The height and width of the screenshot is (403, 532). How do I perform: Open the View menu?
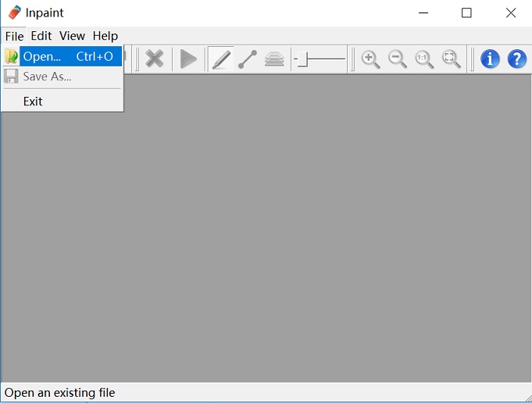72,36
